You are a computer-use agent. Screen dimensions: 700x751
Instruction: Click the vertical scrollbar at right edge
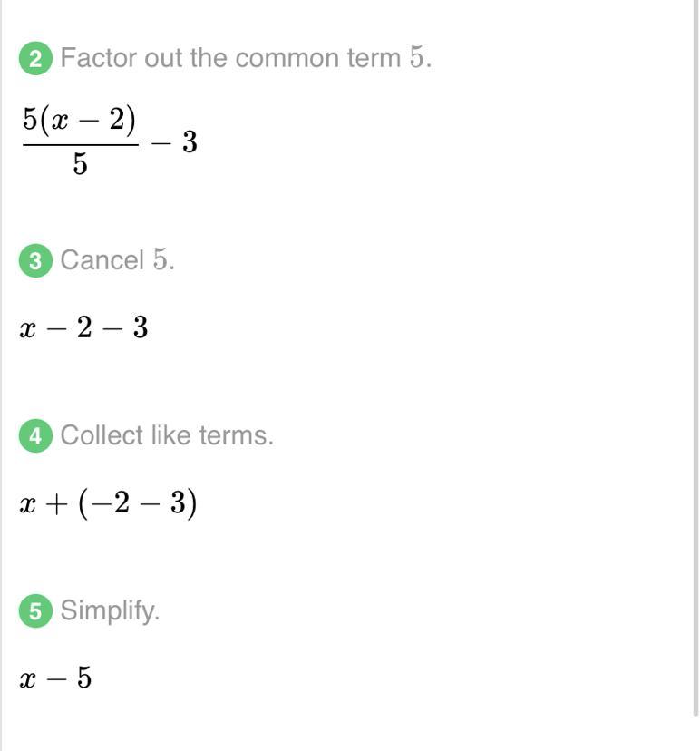(695, 363)
